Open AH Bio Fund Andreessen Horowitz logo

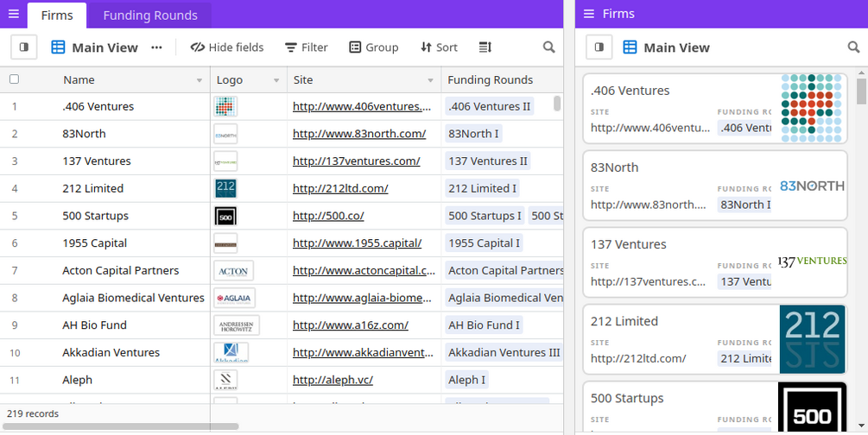coord(237,325)
